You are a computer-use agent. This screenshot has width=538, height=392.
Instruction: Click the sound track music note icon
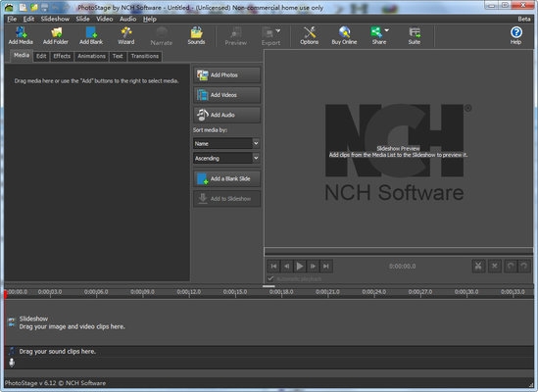[12, 351]
